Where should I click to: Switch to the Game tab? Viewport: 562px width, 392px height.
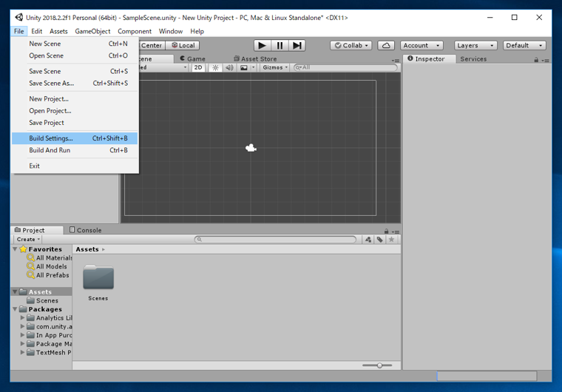pyautogui.click(x=193, y=59)
